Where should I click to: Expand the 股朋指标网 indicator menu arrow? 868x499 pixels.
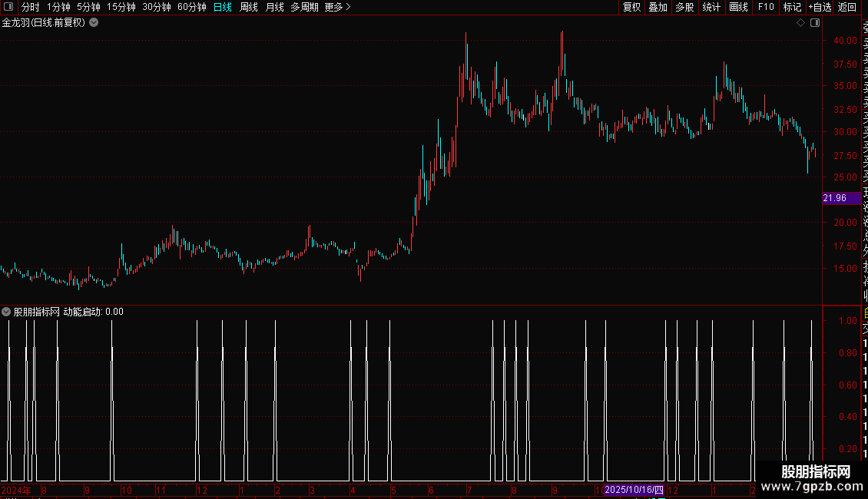(x=6, y=312)
